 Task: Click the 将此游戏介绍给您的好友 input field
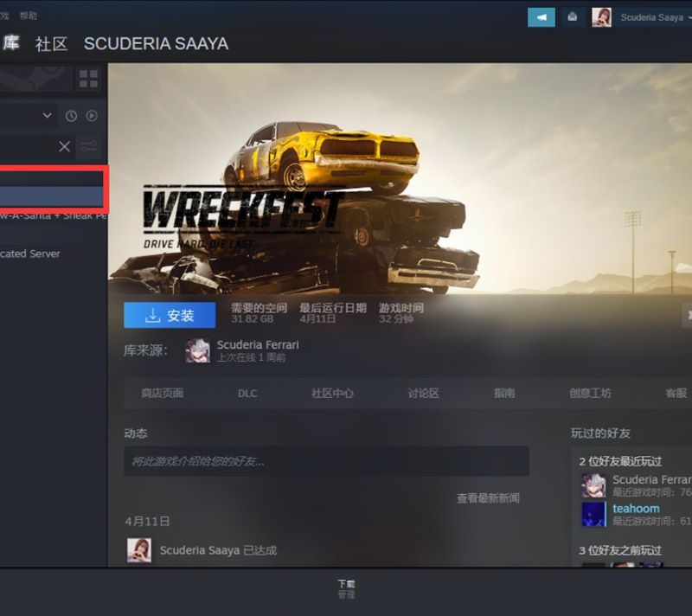[x=326, y=461]
